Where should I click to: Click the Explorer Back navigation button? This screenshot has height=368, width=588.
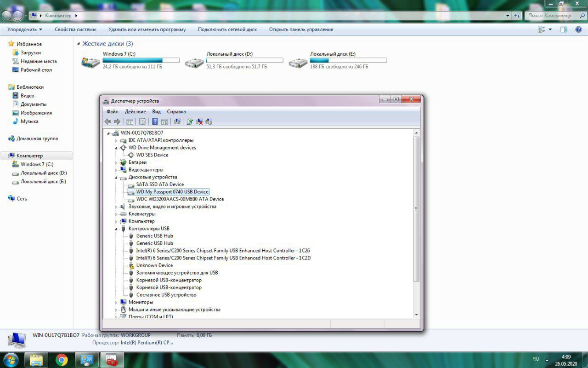[6, 16]
